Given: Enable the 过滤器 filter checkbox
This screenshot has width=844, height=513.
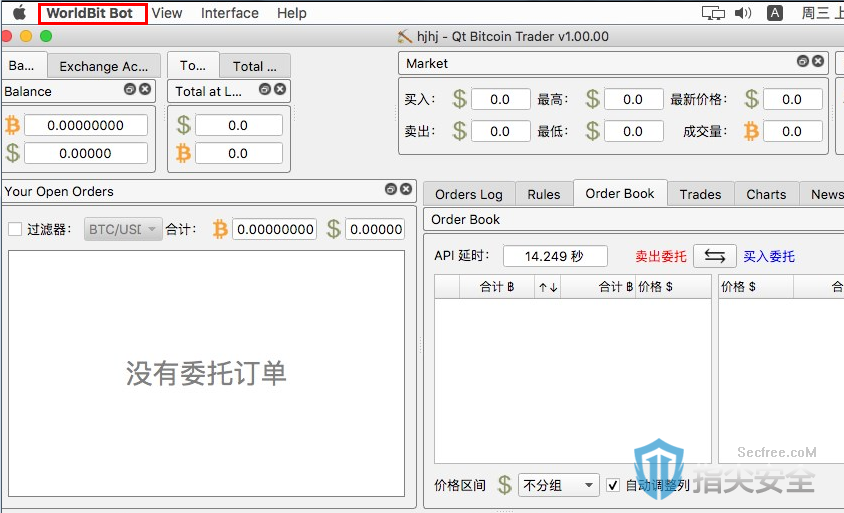Looking at the screenshot, I should pyautogui.click(x=15, y=229).
